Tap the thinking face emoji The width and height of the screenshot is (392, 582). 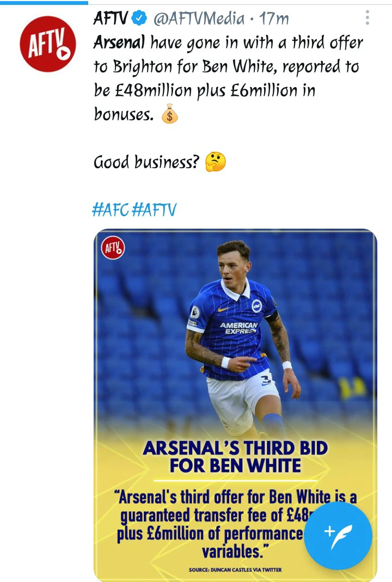click(x=216, y=162)
